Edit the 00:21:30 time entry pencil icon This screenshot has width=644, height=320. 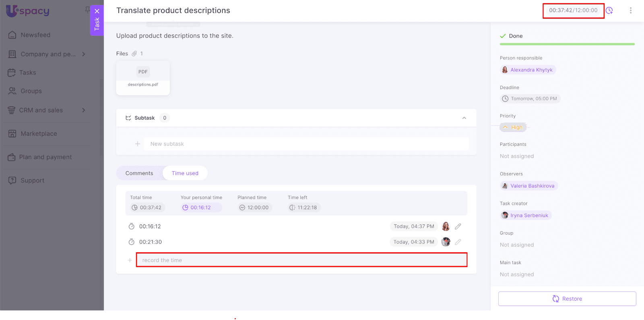458,242
